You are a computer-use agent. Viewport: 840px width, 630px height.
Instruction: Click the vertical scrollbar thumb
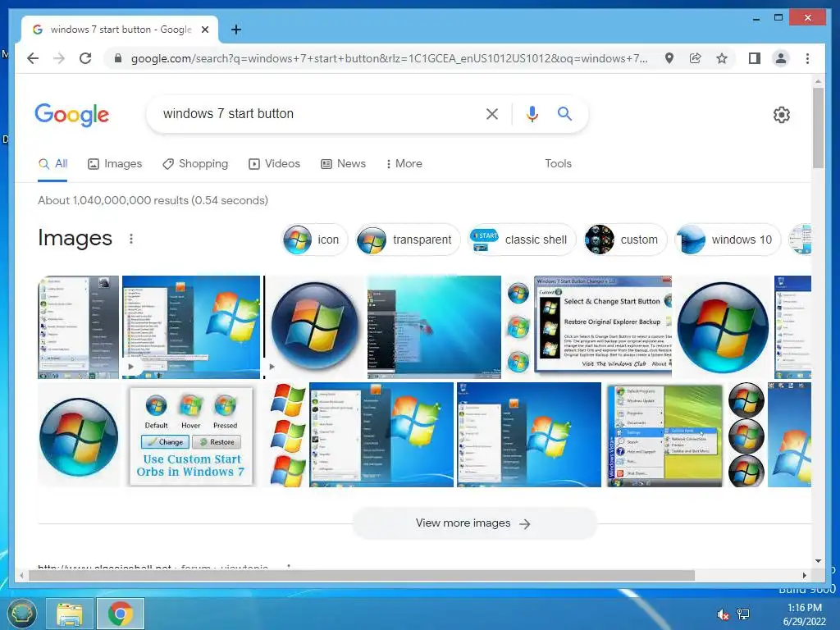[818, 127]
